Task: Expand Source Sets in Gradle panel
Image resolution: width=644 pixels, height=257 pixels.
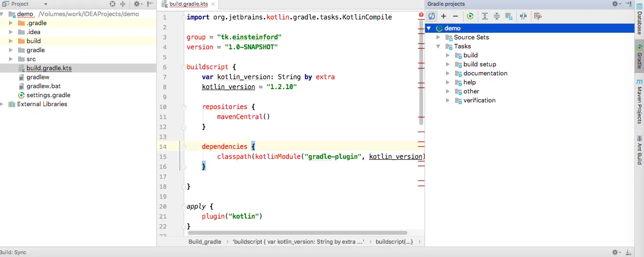Action: pyautogui.click(x=438, y=37)
